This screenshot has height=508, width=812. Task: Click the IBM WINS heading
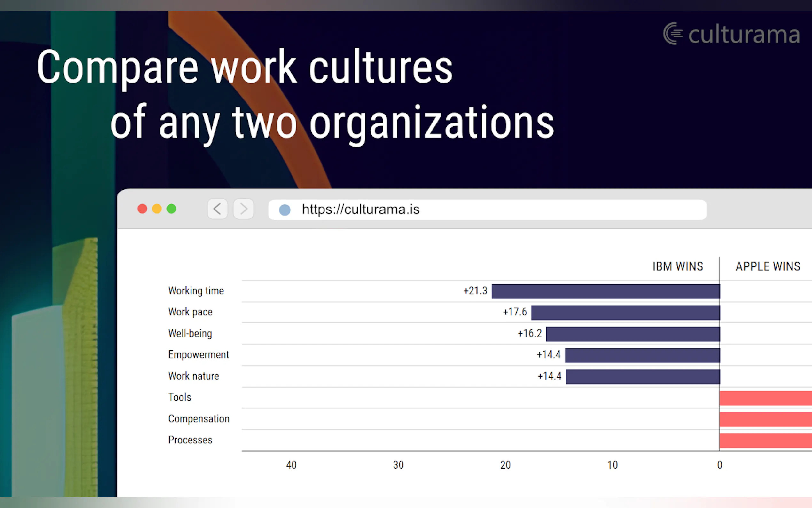[x=677, y=266]
